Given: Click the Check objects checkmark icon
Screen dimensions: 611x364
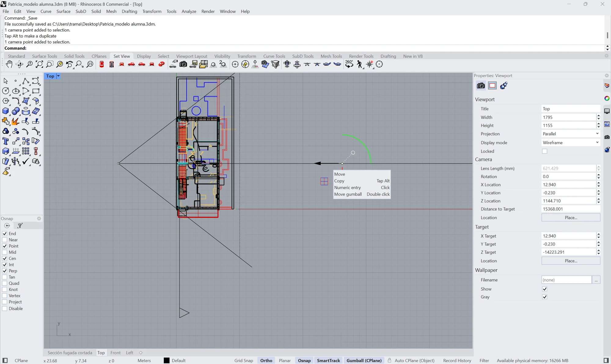Looking at the screenshot, I should click(26, 161).
